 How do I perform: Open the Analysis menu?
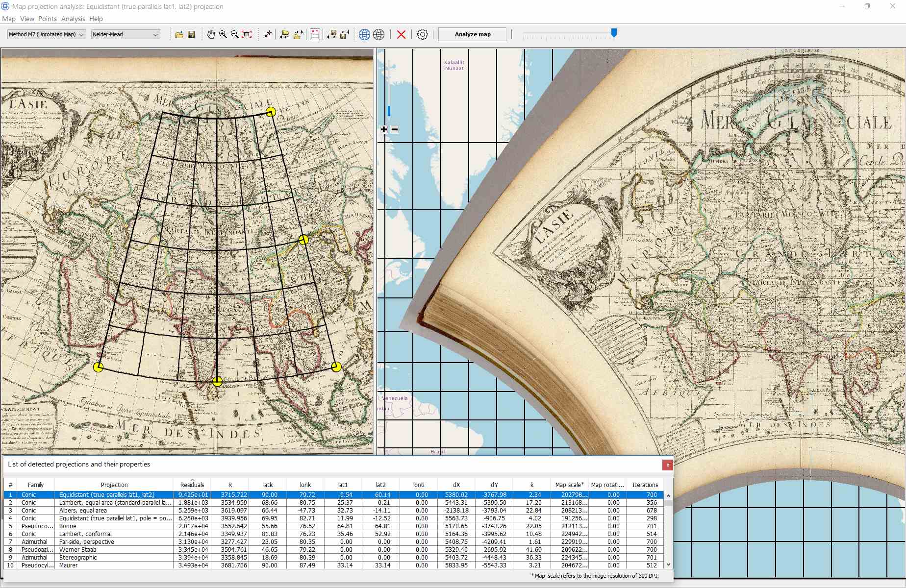(73, 19)
